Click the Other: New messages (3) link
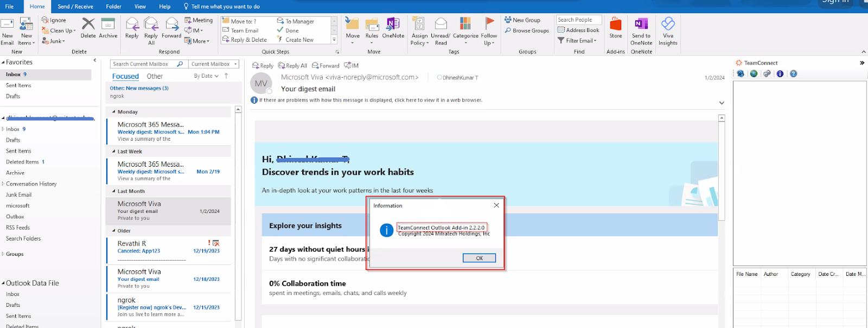The image size is (868, 328). point(139,88)
